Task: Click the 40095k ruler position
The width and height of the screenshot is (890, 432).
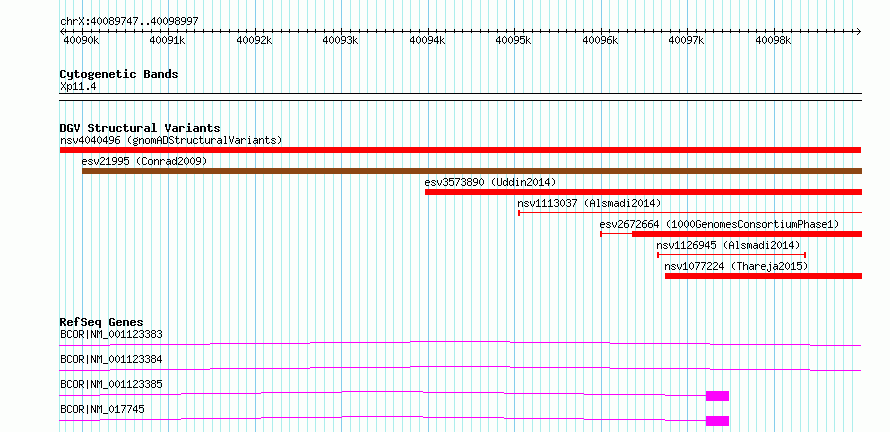Action: (x=514, y=41)
